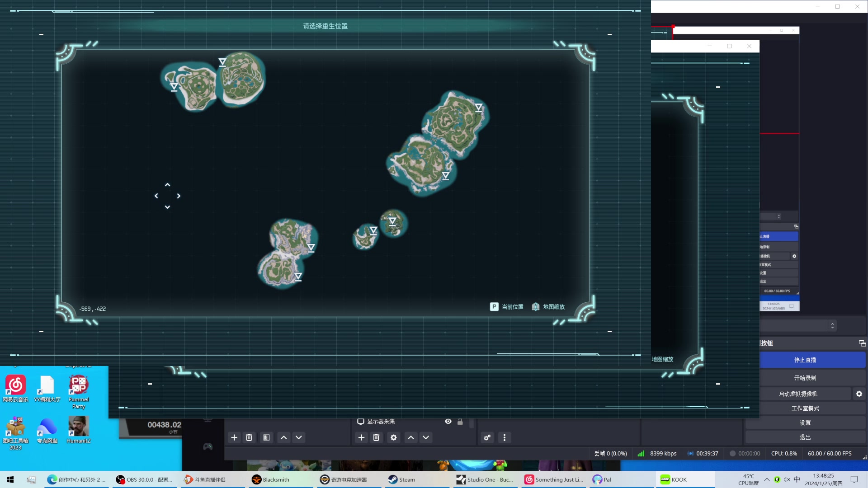Switch to KOOK taskbar window

[685, 479]
